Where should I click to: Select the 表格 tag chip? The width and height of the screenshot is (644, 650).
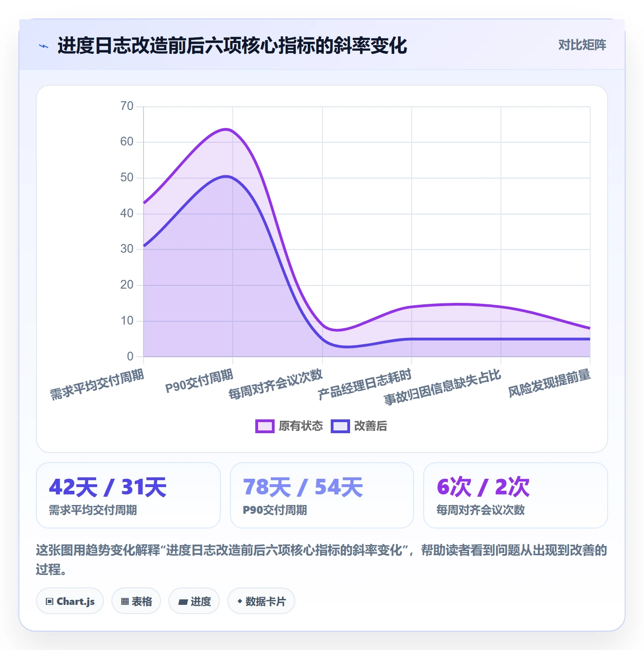pyautogui.click(x=136, y=601)
